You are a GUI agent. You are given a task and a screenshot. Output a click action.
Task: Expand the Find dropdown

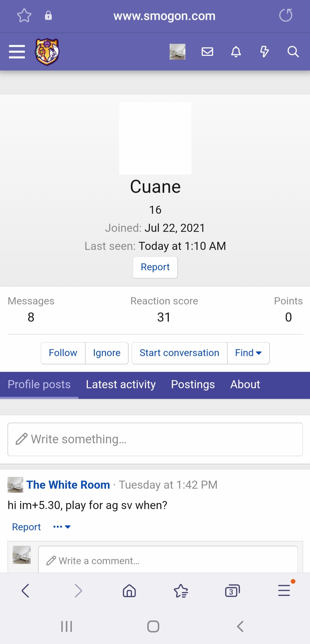(x=248, y=353)
